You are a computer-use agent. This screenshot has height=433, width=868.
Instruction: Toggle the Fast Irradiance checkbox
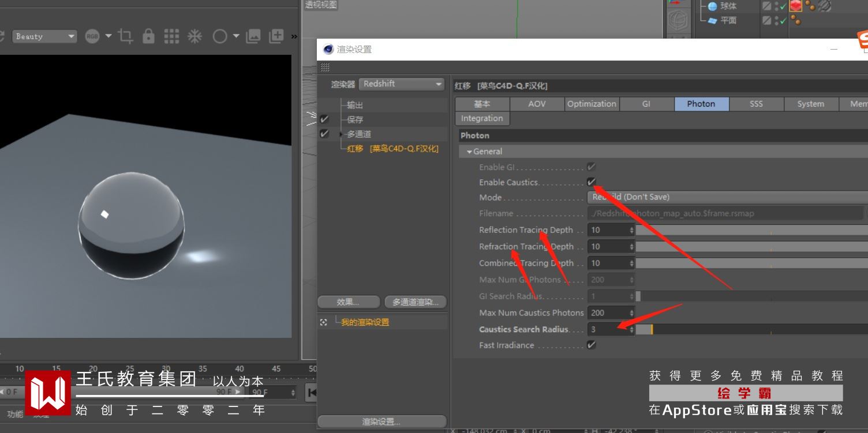point(592,345)
